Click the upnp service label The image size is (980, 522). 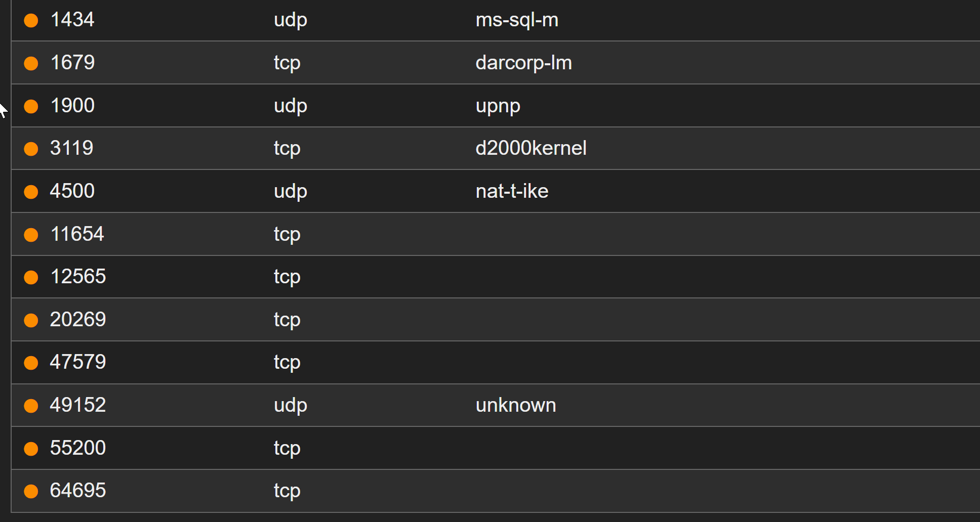(498, 106)
